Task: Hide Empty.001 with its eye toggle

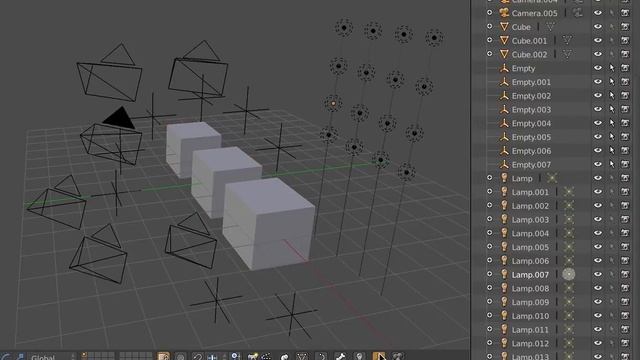Action: point(598,82)
